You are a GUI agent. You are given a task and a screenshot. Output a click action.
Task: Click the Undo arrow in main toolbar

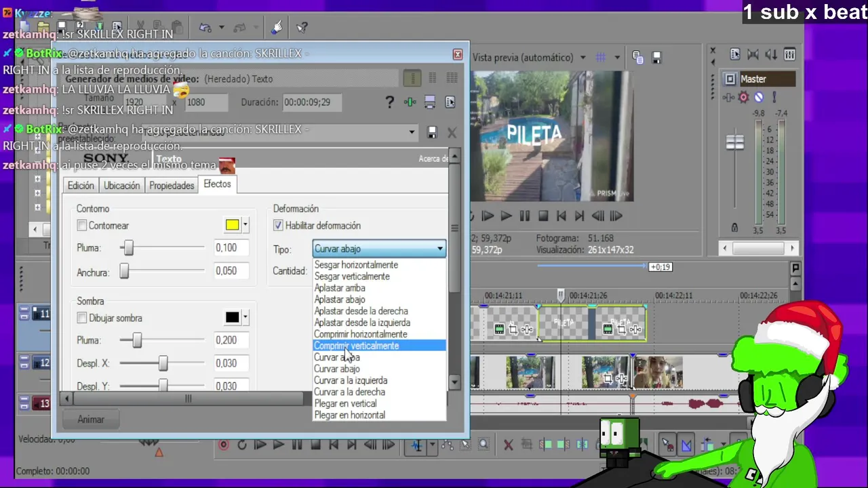205,28
